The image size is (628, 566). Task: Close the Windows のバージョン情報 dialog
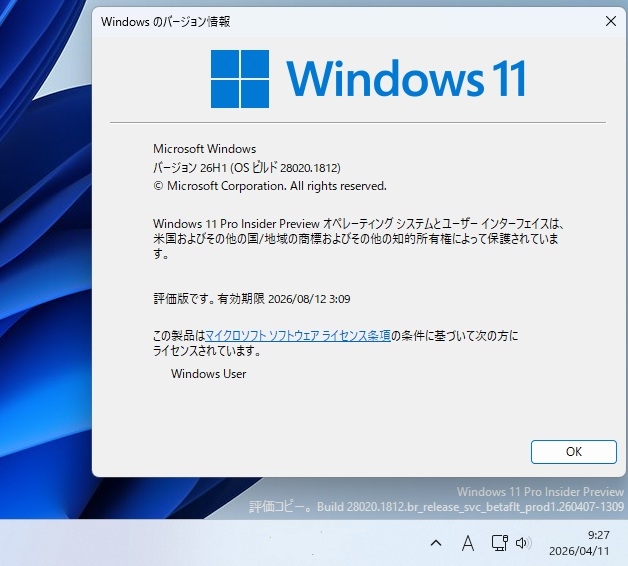point(611,21)
